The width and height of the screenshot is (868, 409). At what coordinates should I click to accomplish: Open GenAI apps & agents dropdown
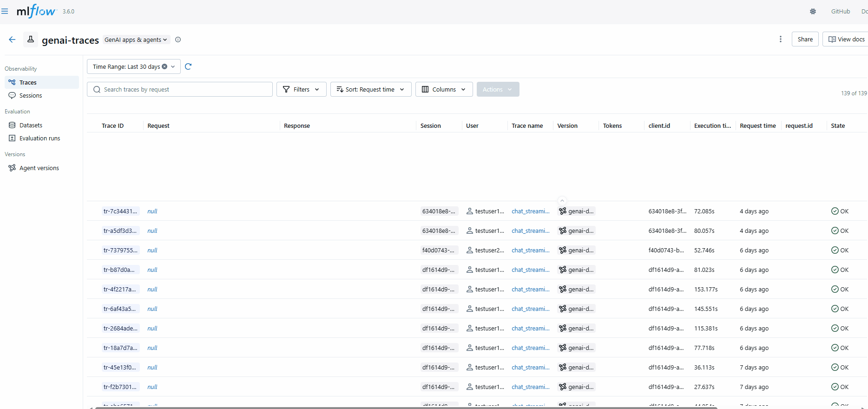pos(136,40)
